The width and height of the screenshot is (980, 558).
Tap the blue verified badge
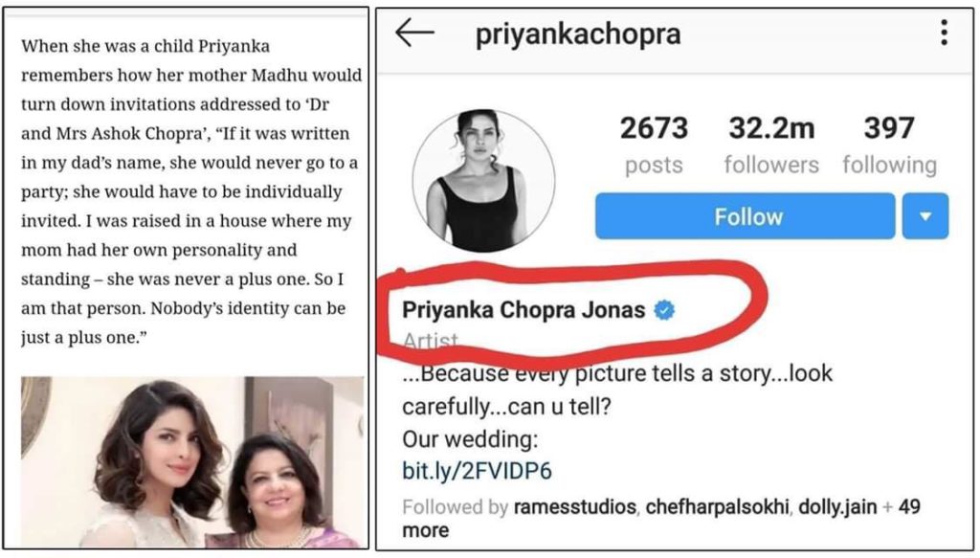pyautogui.click(x=664, y=310)
